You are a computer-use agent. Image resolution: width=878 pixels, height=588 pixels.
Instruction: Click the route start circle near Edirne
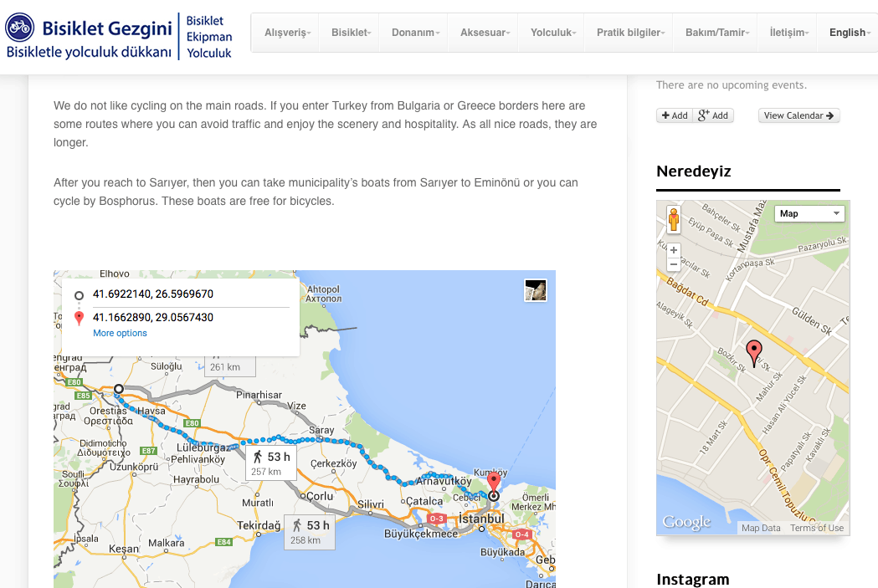119,389
